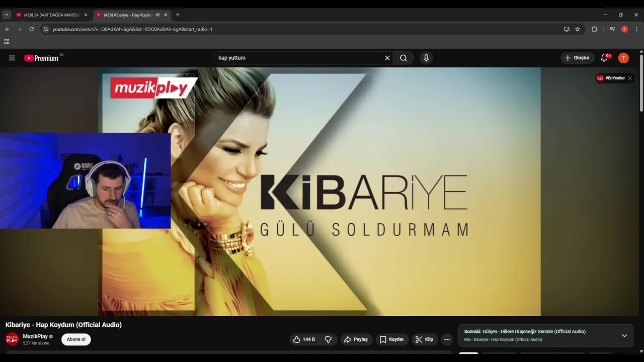Click the install/cast icon in address bar
This screenshot has width=644, height=362.
567,29
